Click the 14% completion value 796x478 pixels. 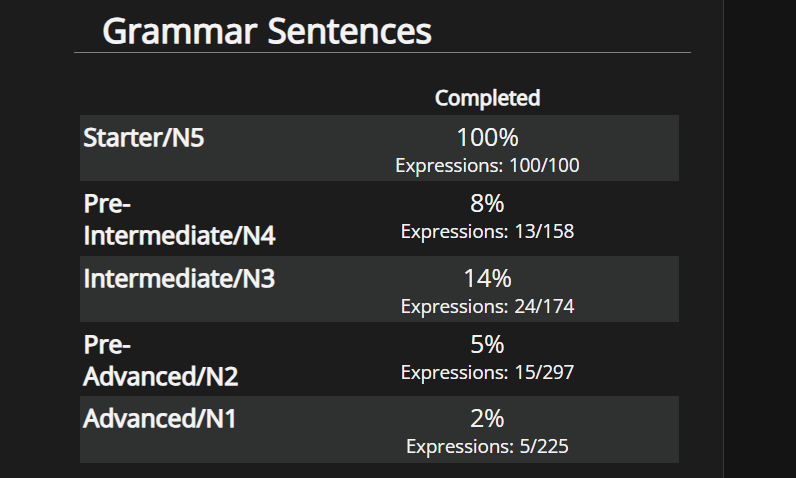pos(487,278)
